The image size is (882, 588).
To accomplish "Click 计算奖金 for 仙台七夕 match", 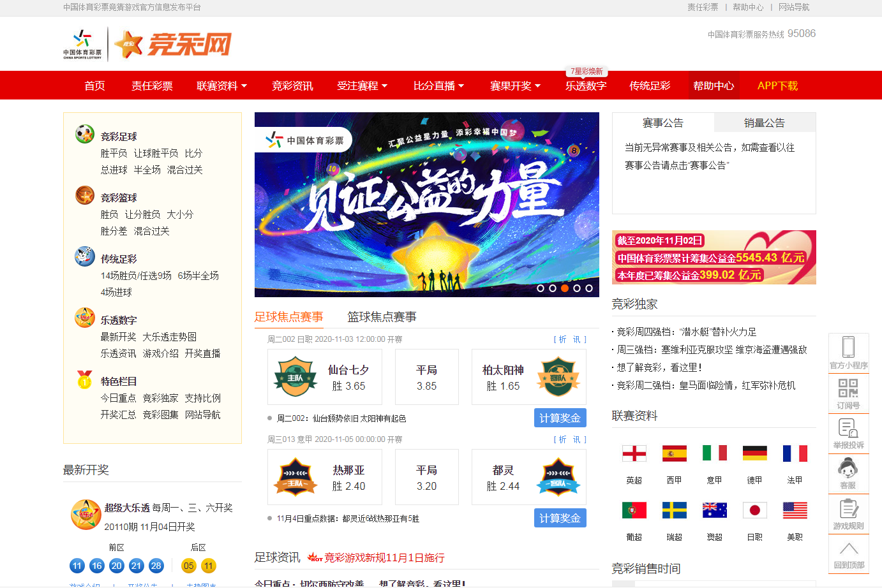I will point(560,418).
